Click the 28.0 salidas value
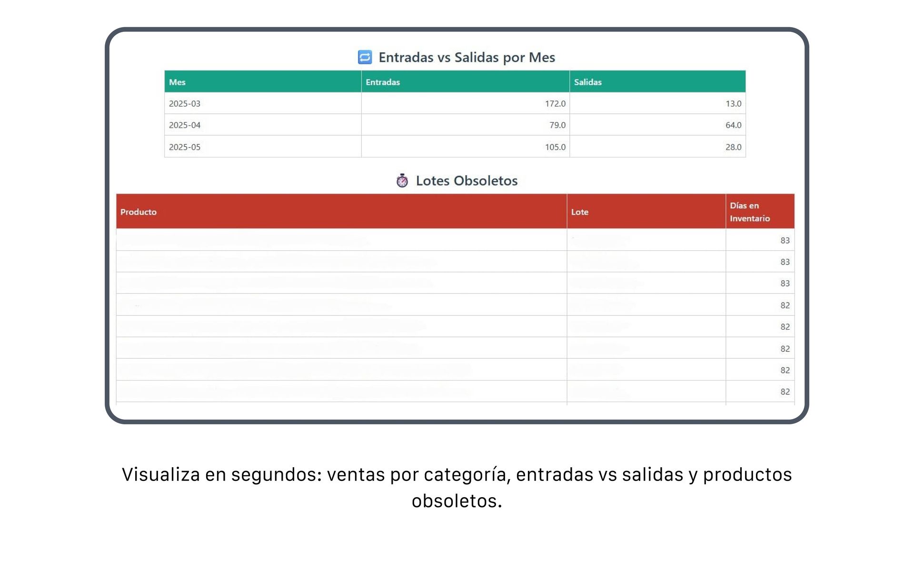Viewport: 914px width, 588px height. pyautogui.click(x=733, y=147)
